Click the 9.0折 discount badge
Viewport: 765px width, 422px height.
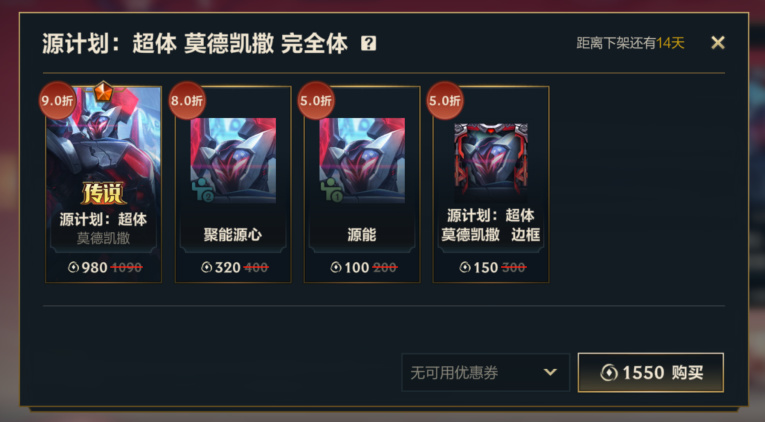(x=58, y=100)
